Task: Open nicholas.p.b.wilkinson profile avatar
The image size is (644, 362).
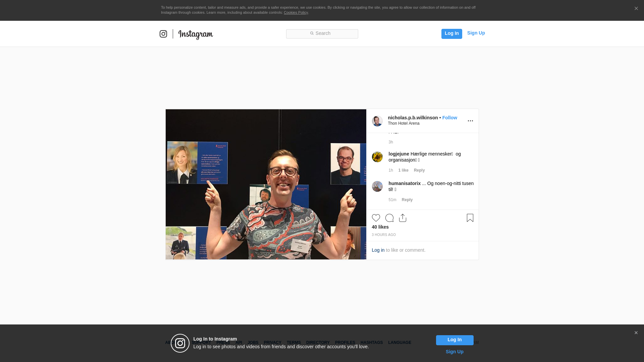Action: [377, 121]
